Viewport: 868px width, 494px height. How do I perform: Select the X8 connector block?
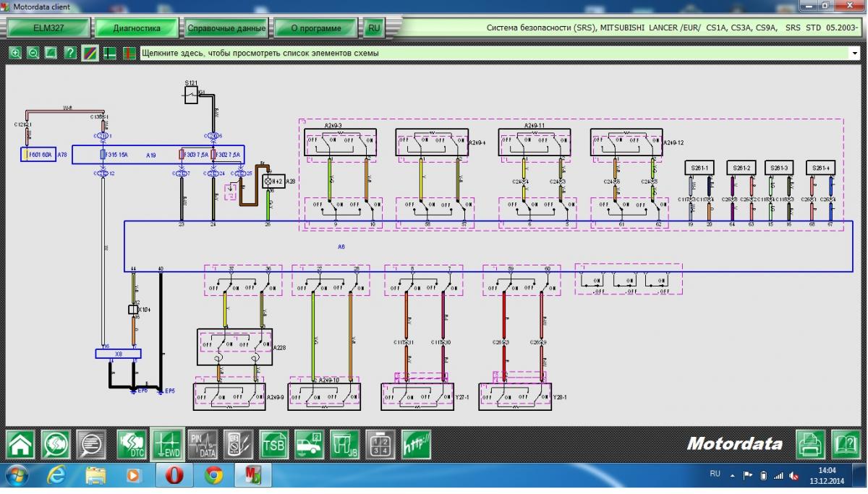coord(119,354)
